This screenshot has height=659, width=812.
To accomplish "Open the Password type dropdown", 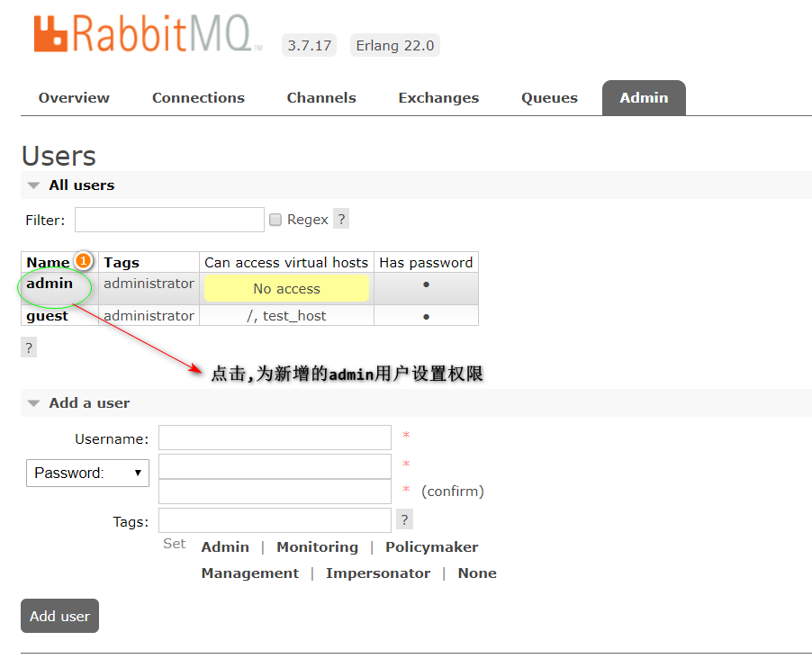I will tap(87, 473).
